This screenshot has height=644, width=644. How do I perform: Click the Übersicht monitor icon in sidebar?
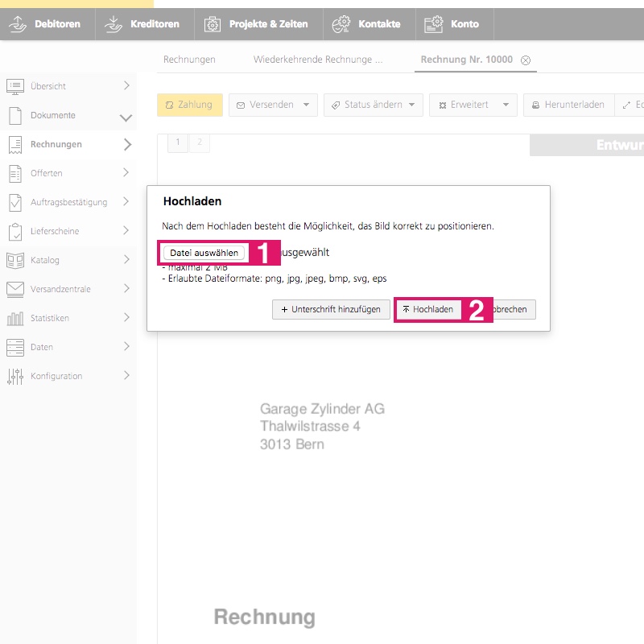click(x=14, y=86)
